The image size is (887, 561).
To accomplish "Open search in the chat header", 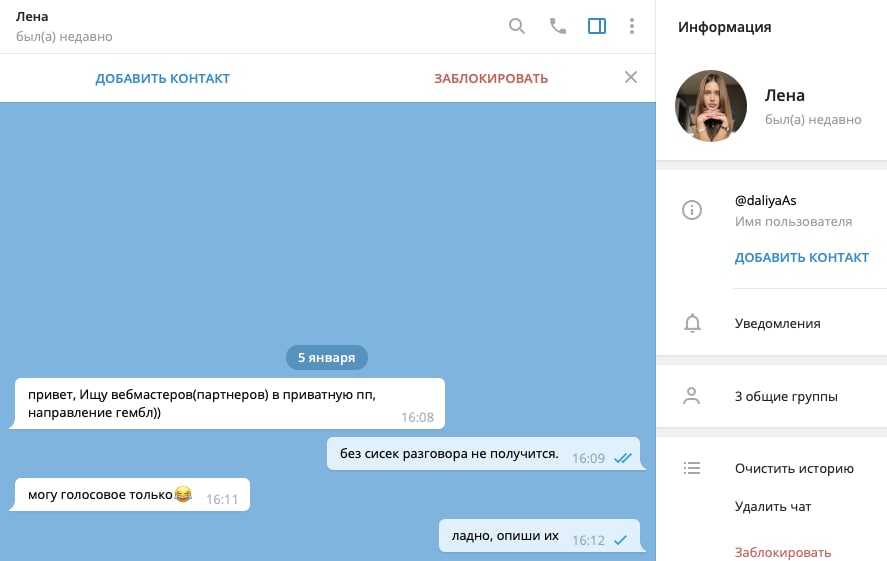I will 516,26.
